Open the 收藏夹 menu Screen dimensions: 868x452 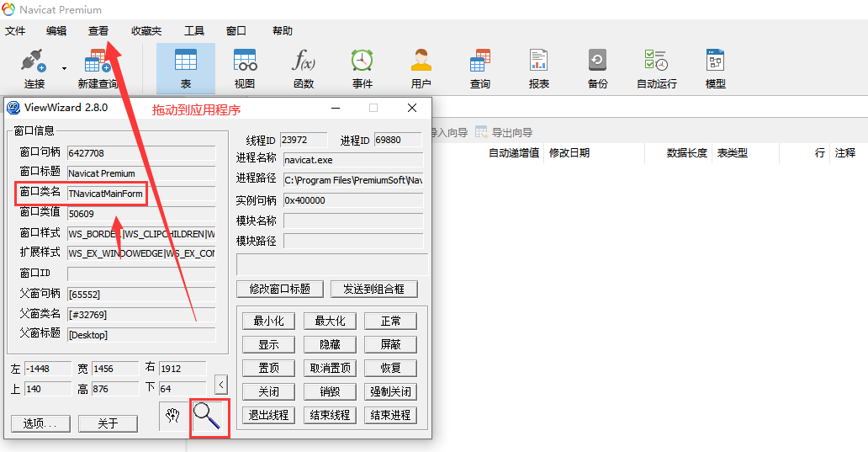(x=146, y=31)
